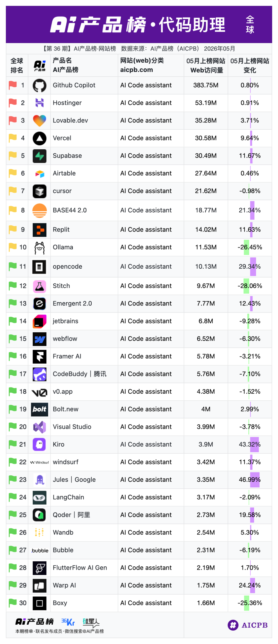Click the yellow flag beside rank 8

pos(13,210)
